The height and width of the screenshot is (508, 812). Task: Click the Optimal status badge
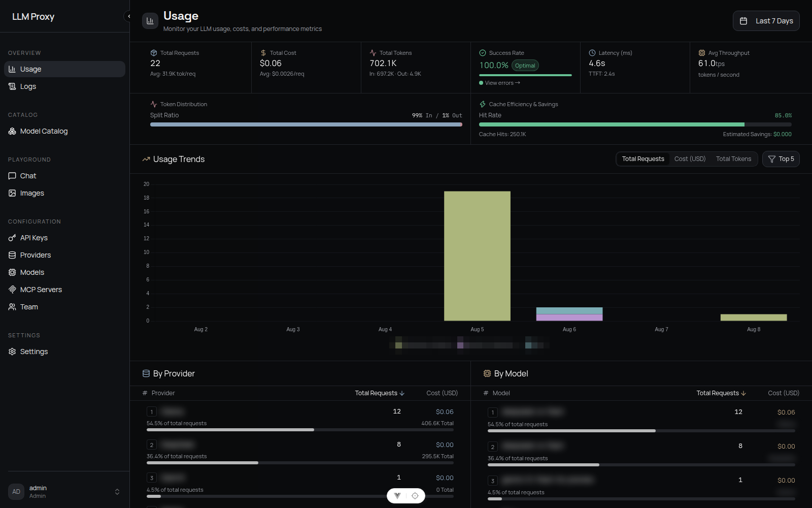point(525,66)
